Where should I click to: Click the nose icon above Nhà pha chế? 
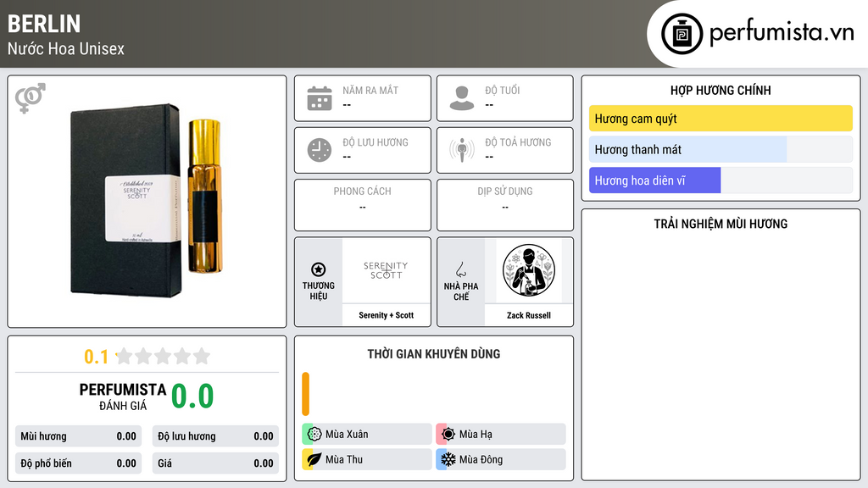460,269
